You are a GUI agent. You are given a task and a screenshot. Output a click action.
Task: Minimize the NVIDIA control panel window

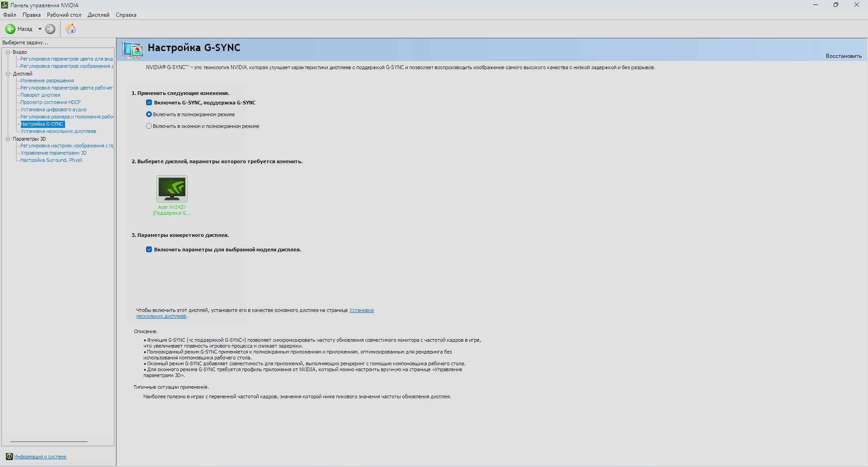(x=816, y=5)
